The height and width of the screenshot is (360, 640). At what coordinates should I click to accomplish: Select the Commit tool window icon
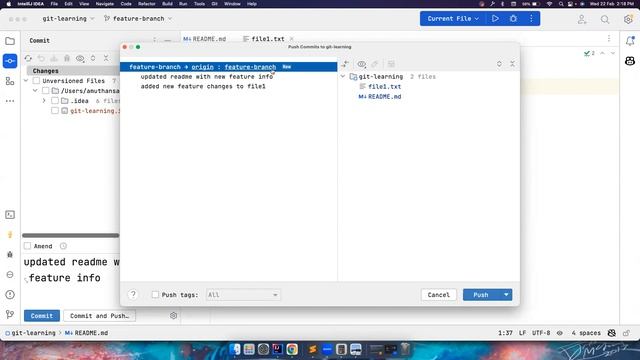pos(10,61)
